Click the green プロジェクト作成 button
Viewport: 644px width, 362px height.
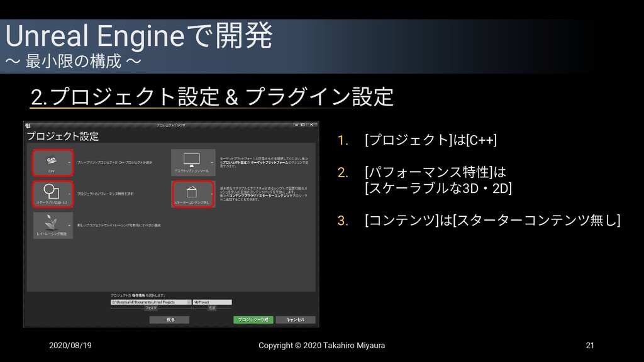(253, 319)
